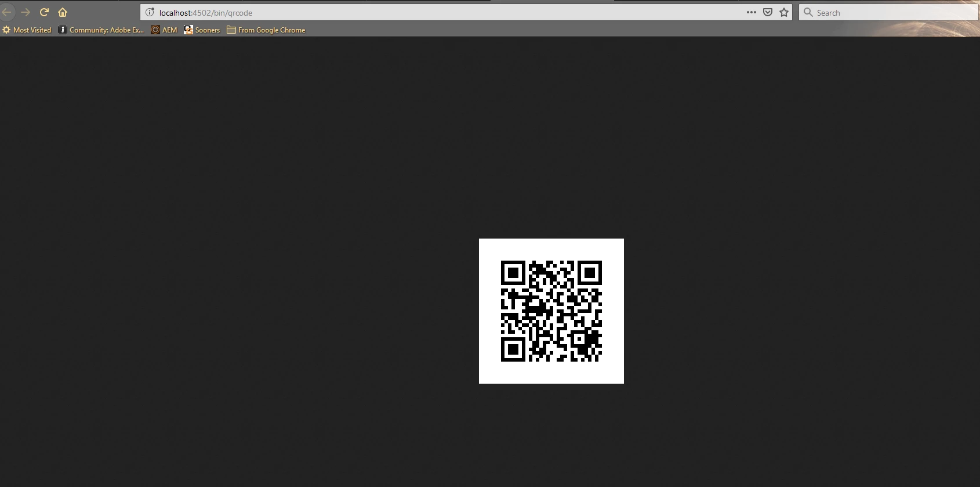Click the QR code image
Image resolution: width=980 pixels, height=487 pixels.
[551, 311]
